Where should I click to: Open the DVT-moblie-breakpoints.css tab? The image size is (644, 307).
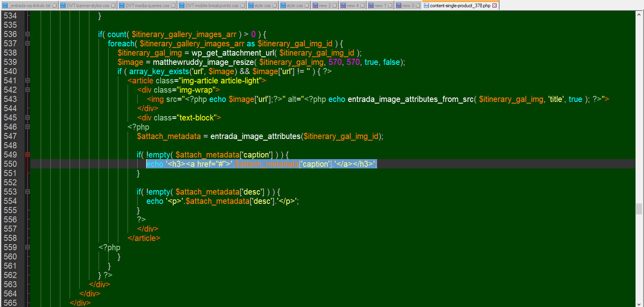click(x=212, y=6)
